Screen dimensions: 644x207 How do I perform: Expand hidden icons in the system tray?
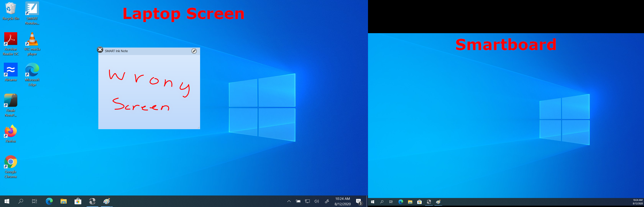289,201
